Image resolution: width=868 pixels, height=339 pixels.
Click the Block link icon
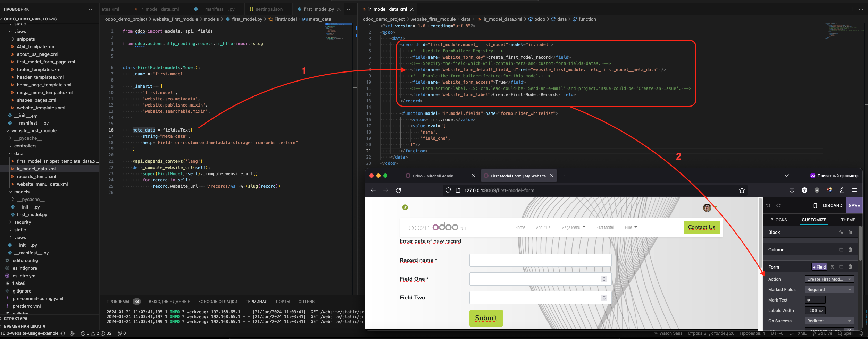(841, 232)
